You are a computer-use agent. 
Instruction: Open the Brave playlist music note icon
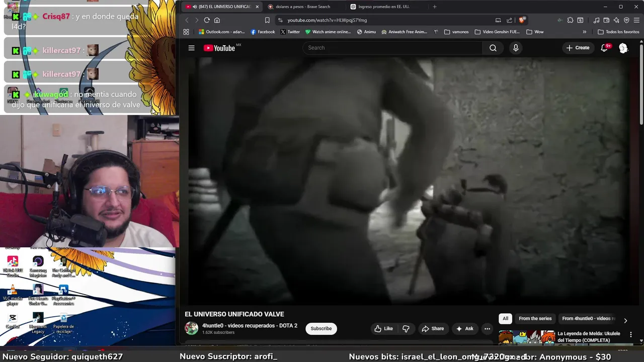click(x=596, y=20)
